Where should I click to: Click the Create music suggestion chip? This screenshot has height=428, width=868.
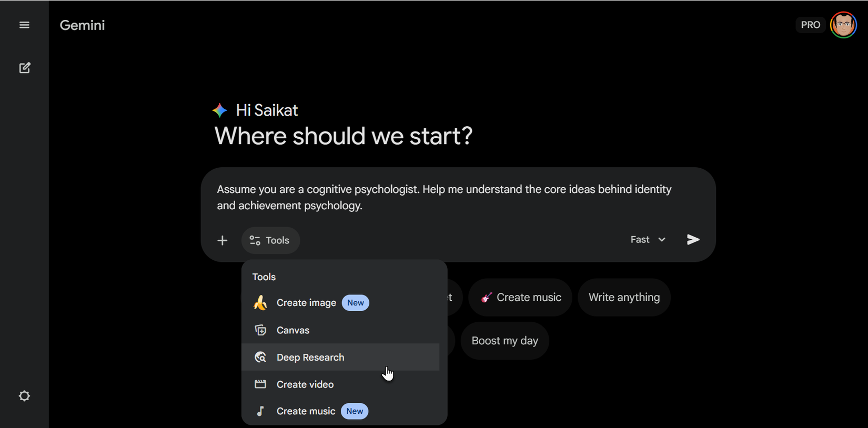(520, 298)
